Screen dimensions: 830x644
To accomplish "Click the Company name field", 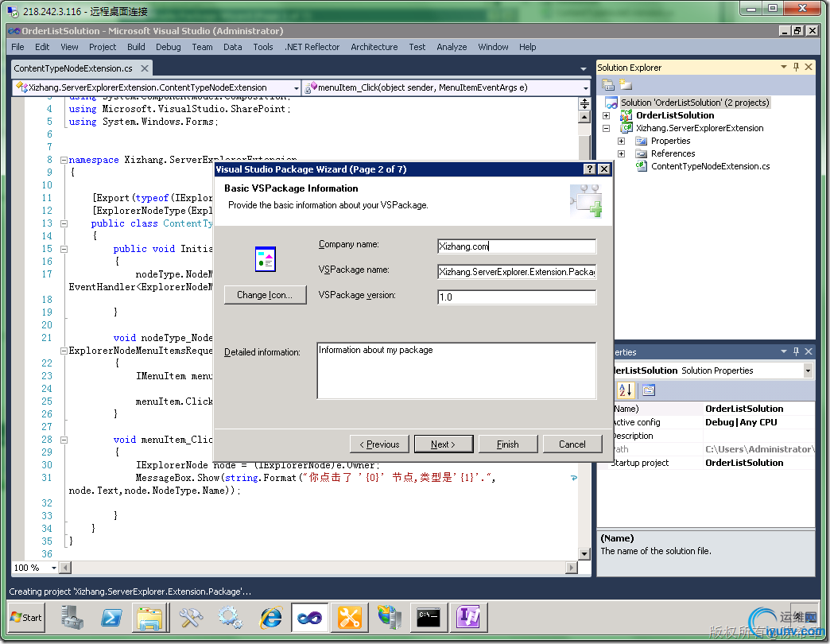I will [x=517, y=246].
